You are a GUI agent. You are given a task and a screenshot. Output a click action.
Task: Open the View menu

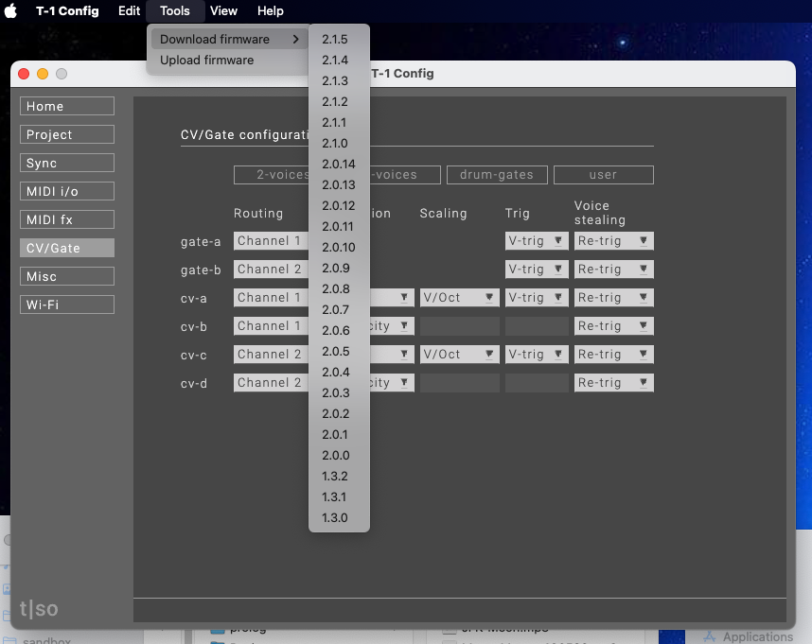click(223, 10)
